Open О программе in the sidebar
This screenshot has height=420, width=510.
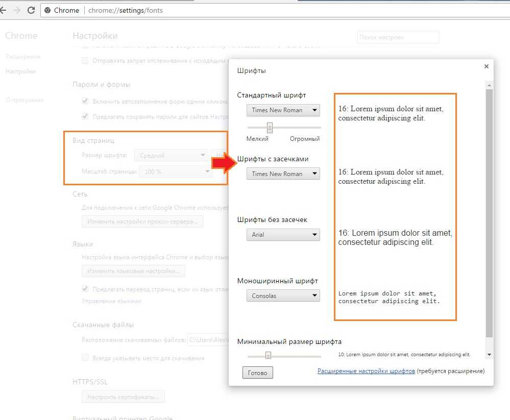24,100
